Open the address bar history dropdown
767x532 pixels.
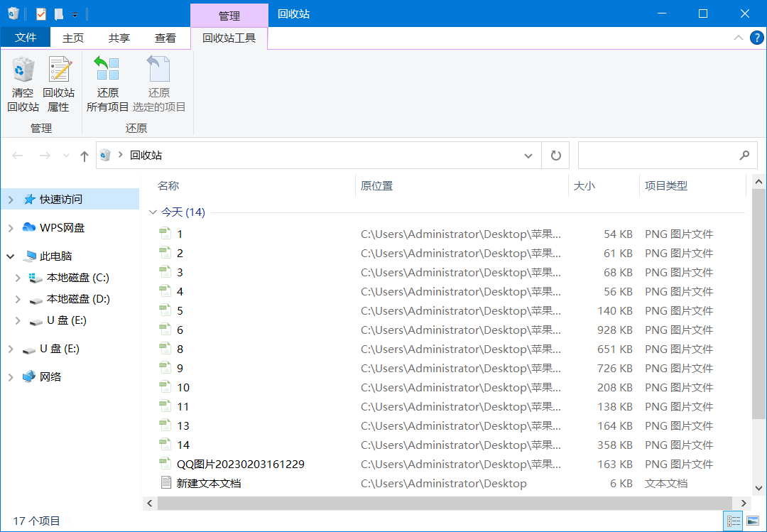528,156
